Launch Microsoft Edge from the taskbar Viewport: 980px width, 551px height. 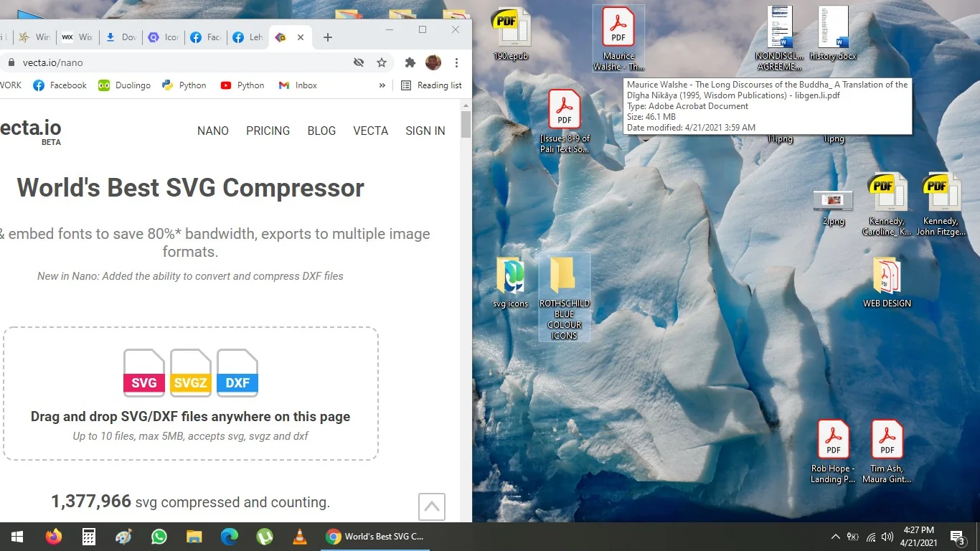tap(230, 537)
